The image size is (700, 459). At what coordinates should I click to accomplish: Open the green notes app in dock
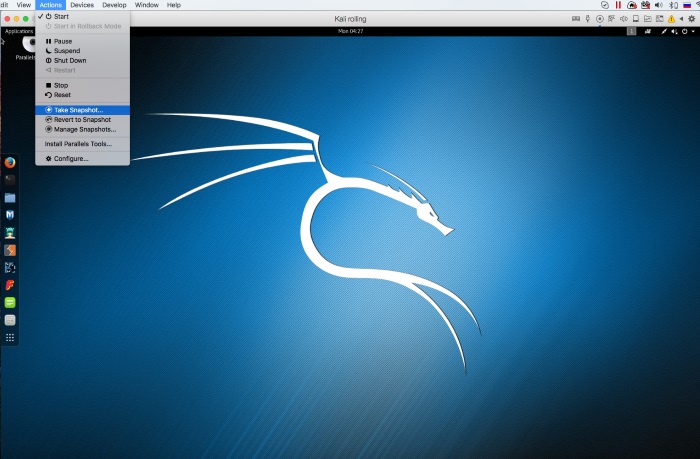(10, 303)
